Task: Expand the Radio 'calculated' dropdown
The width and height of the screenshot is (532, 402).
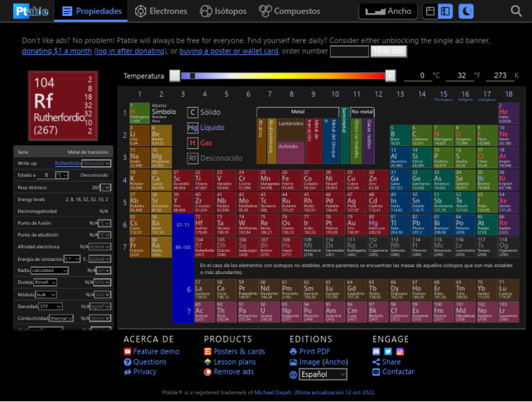Action: tap(49, 271)
